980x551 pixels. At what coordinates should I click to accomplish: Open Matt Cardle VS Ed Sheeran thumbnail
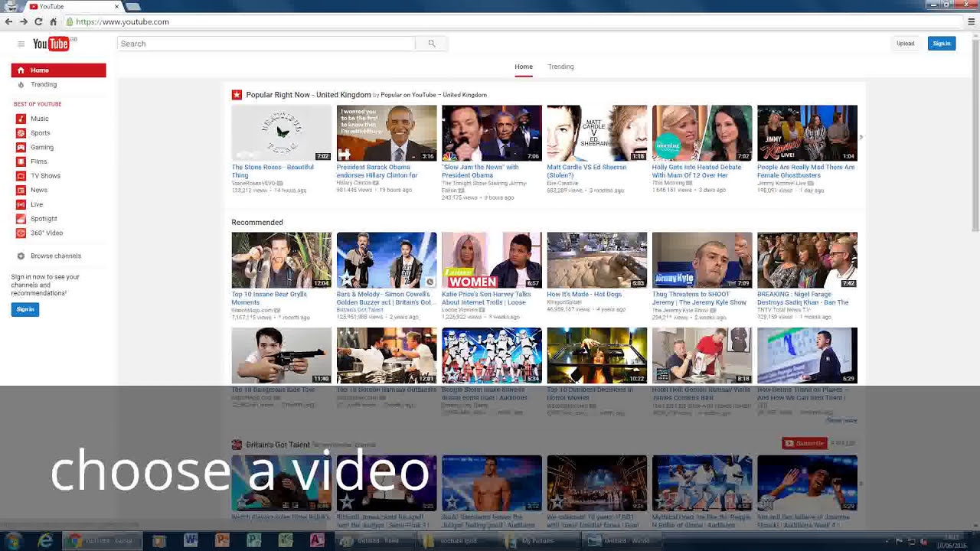coord(596,133)
